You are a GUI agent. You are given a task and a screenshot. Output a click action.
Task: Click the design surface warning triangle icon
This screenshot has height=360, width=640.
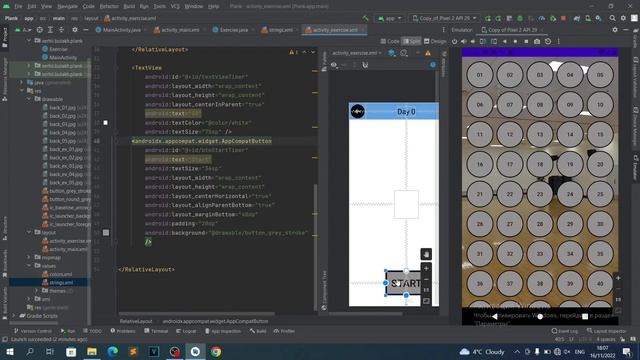(x=428, y=53)
